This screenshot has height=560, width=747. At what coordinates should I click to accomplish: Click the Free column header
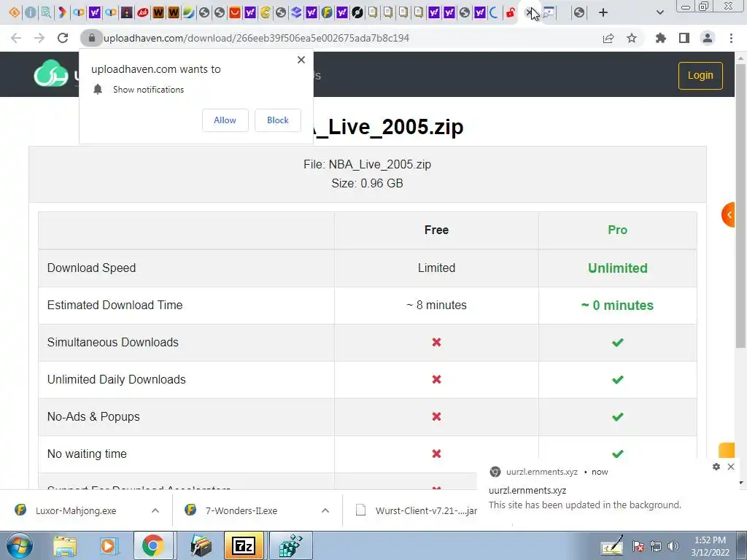click(436, 230)
